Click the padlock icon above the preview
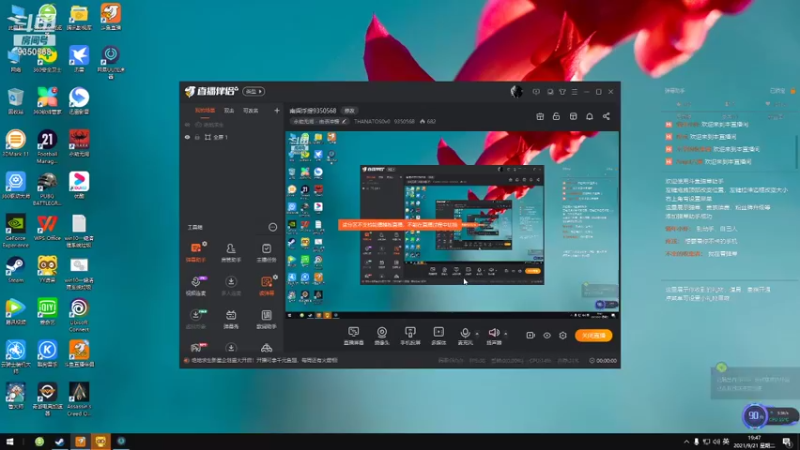The image size is (800, 450). 556,116
